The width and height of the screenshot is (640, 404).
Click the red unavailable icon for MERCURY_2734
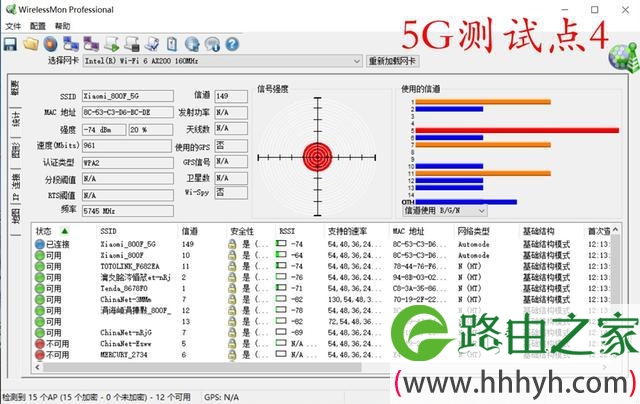pos(40,355)
